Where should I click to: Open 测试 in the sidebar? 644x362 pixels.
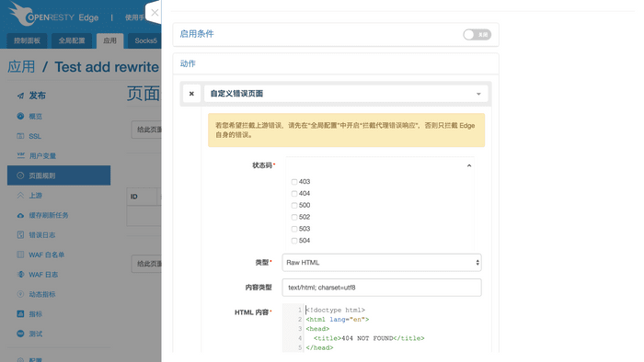point(35,334)
